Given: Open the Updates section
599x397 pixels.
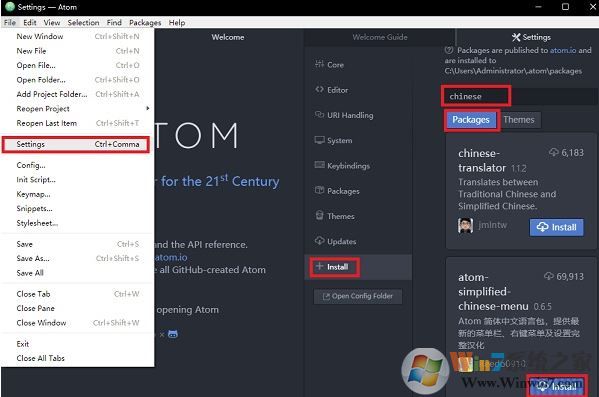Looking at the screenshot, I should pos(358,241).
